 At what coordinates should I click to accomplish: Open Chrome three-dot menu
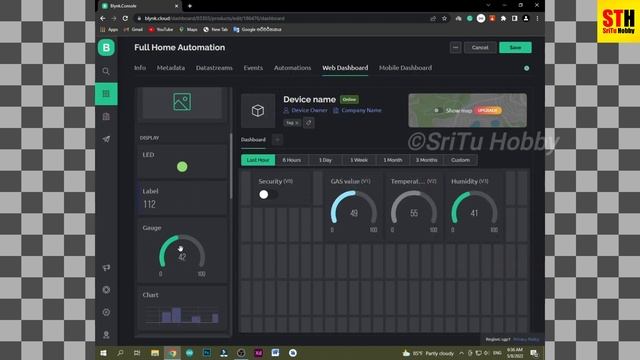click(538, 18)
